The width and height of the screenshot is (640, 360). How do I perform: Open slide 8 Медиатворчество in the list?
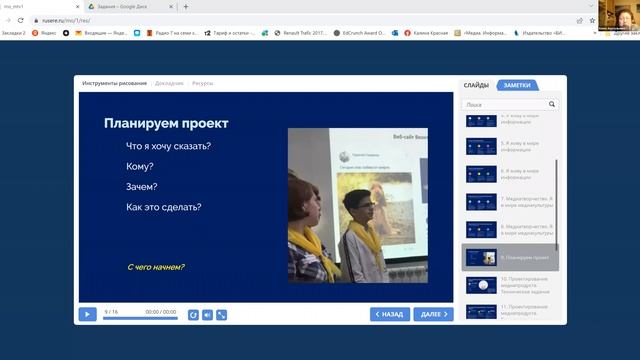pyautogui.click(x=510, y=230)
